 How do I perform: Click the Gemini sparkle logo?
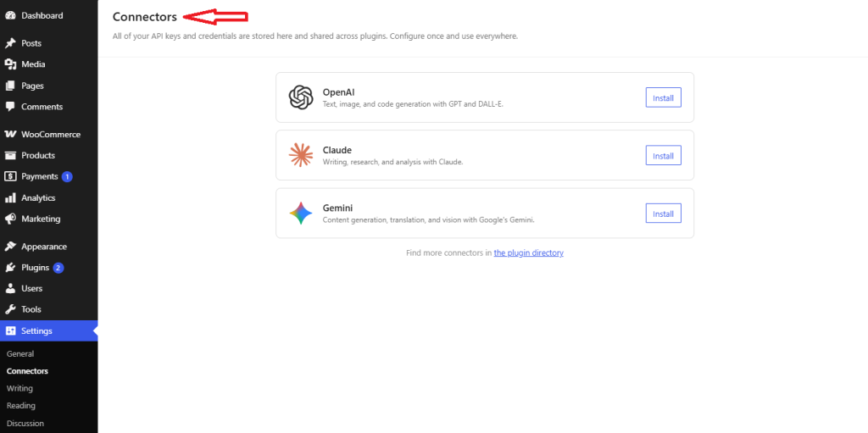click(301, 214)
